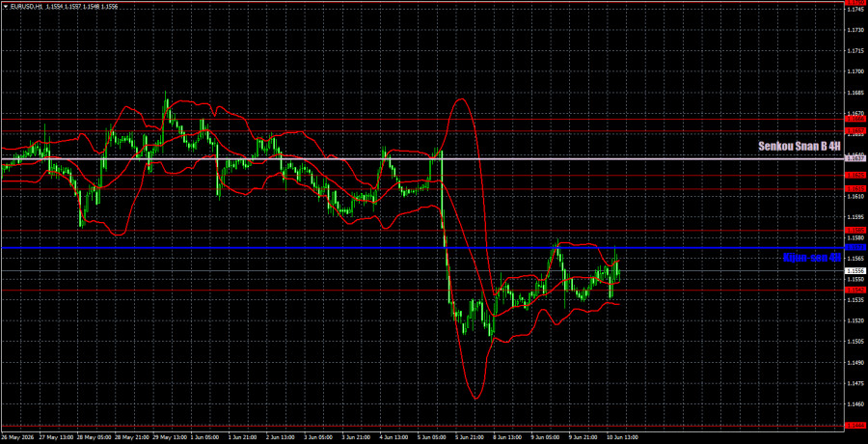Image resolution: width=868 pixels, height=444 pixels.
Task: Click the chart menu triangle beside EURUSD,H1
Action: pyautogui.click(x=4, y=6)
